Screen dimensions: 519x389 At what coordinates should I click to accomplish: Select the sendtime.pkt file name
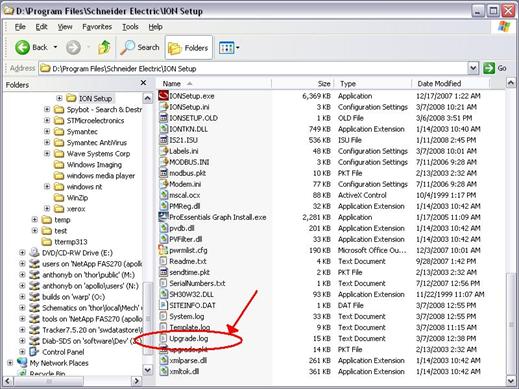tap(189, 272)
